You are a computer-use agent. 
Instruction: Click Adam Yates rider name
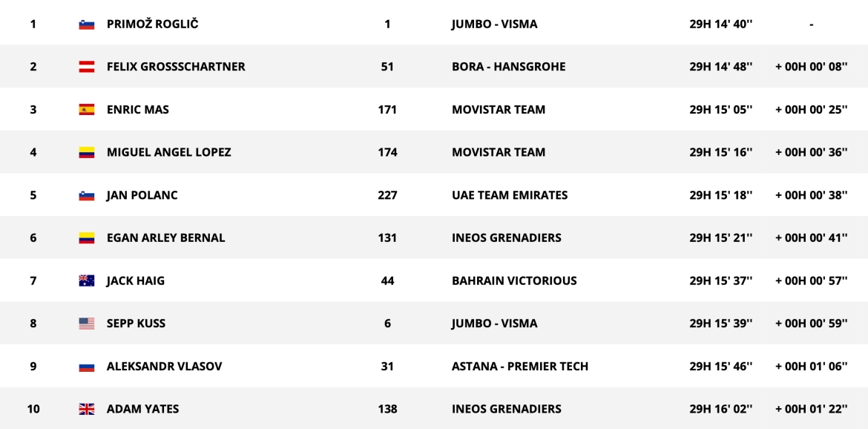coord(142,409)
